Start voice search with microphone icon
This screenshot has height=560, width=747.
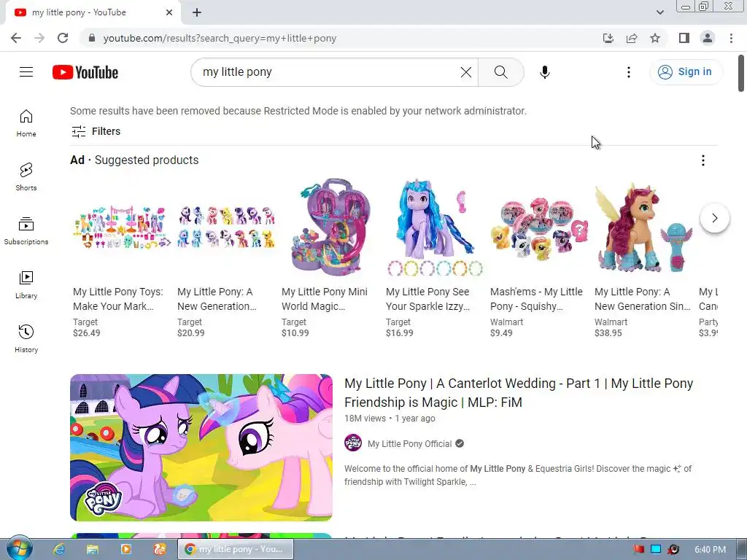point(544,72)
